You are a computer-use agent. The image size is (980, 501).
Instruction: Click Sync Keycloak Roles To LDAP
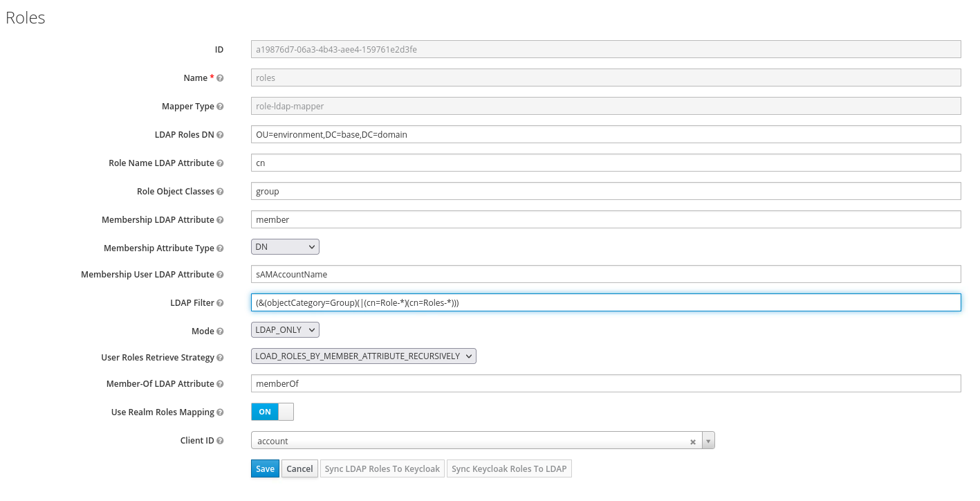[x=509, y=469]
